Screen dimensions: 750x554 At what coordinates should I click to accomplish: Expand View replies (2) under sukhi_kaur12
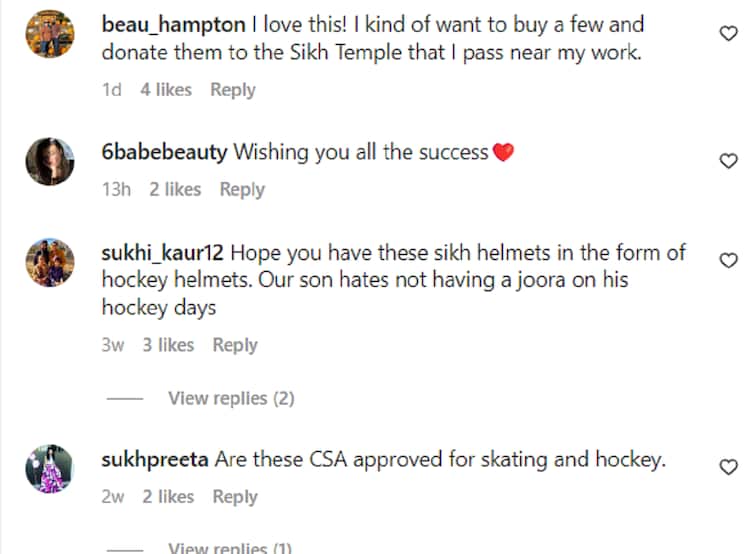point(231,398)
